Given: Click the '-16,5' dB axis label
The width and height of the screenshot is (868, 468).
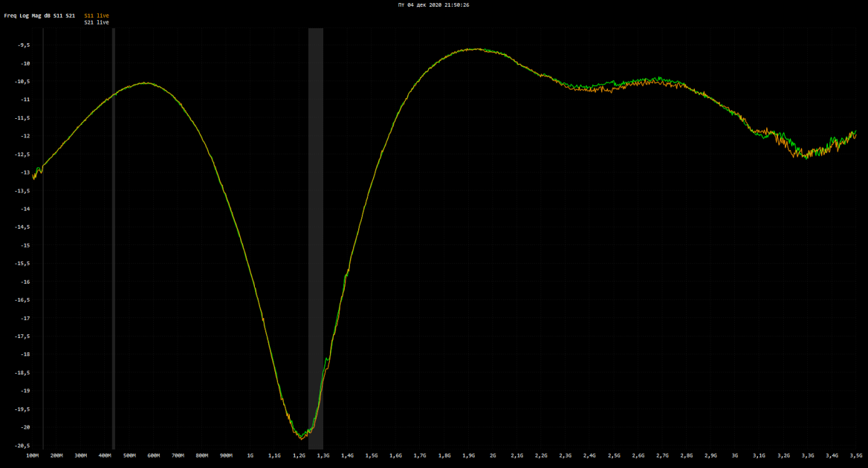Looking at the screenshot, I should point(22,300).
